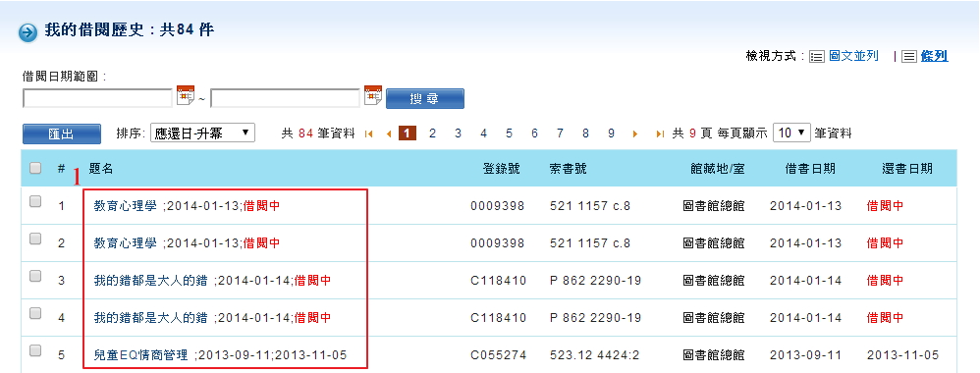Image resolution: width=980 pixels, height=373 pixels.
Task: Go to previous page arrow icon
Action: 389,133
